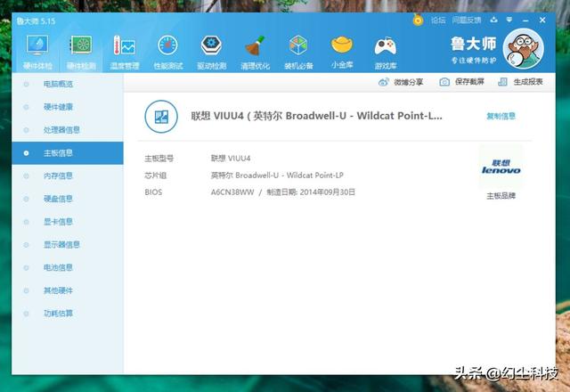Click 保存截屏 to save a screenshot
570x392 pixels.
pyautogui.click(x=462, y=82)
